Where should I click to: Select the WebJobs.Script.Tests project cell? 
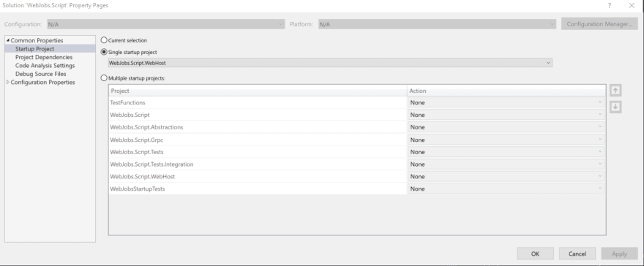(x=258, y=152)
